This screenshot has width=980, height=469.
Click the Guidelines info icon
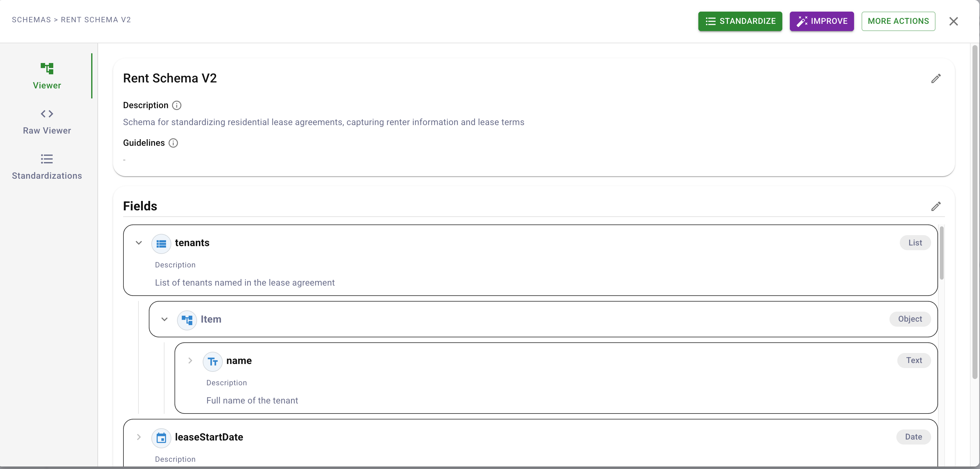coord(173,143)
